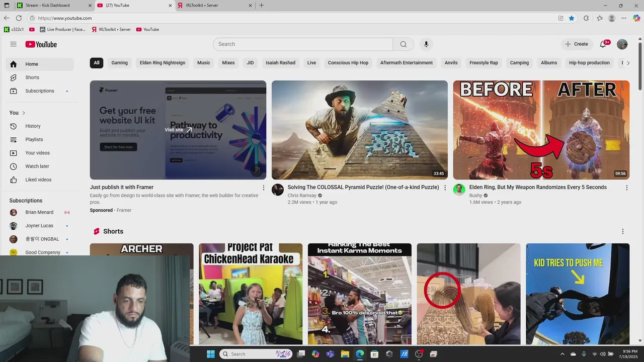Open File Explorer on the taskbar
The height and width of the screenshot is (362, 644).
click(345, 354)
